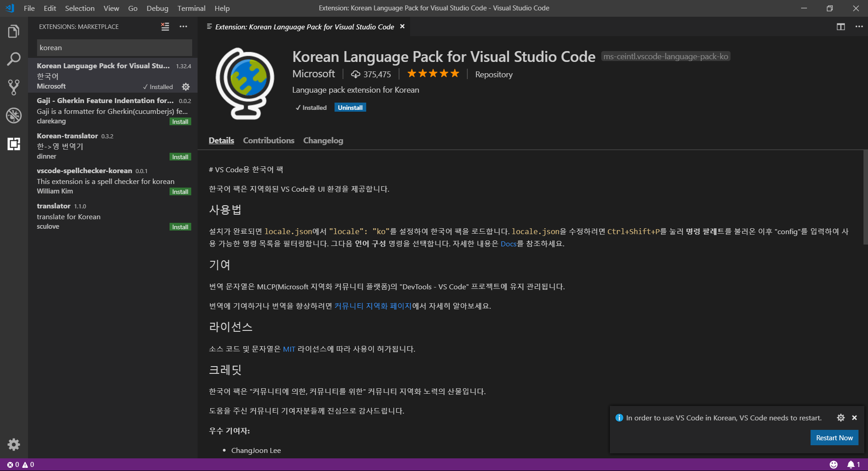868x471 pixels.
Task: Click the download count cloud icon
Action: click(356, 74)
